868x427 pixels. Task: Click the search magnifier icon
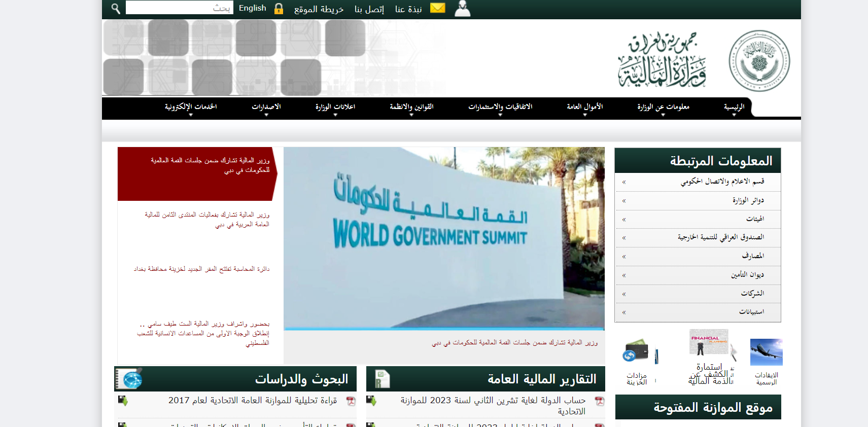pyautogui.click(x=116, y=9)
